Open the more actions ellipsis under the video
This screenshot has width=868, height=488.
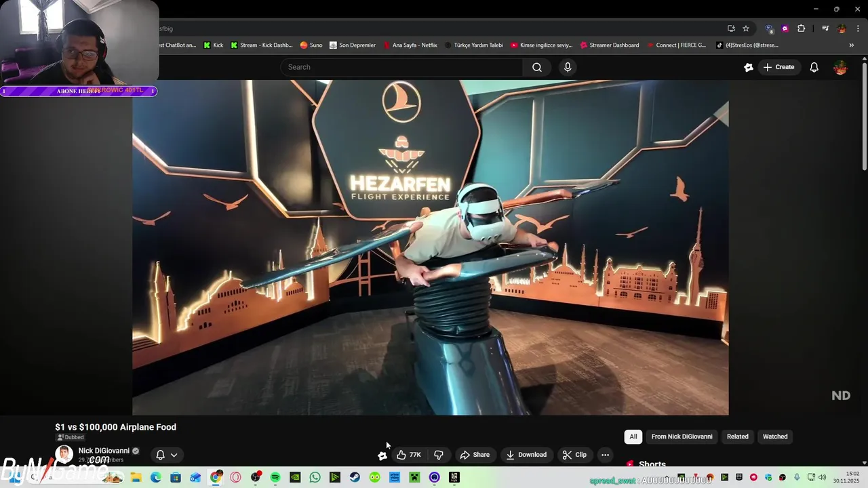[x=606, y=455]
